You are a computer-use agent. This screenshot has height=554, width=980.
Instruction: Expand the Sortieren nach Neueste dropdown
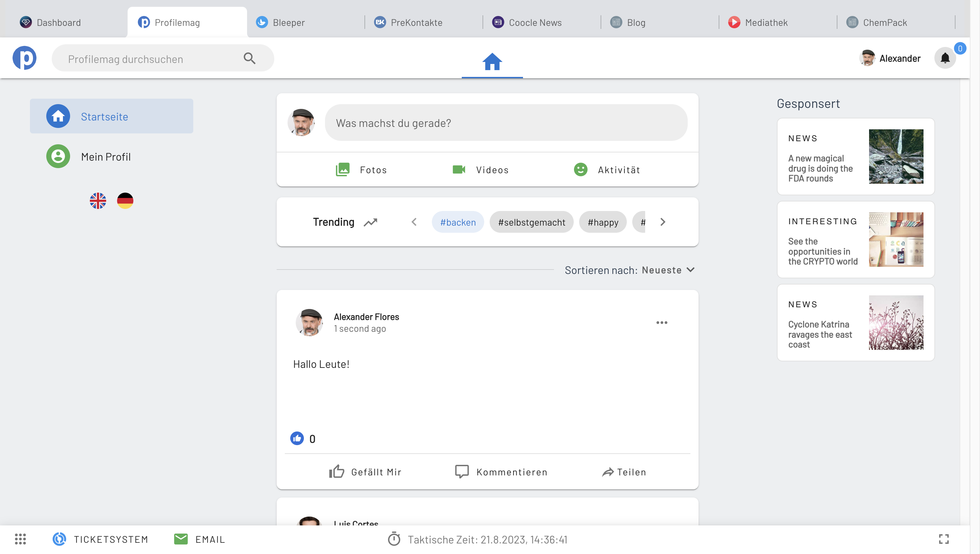click(x=668, y=270)
